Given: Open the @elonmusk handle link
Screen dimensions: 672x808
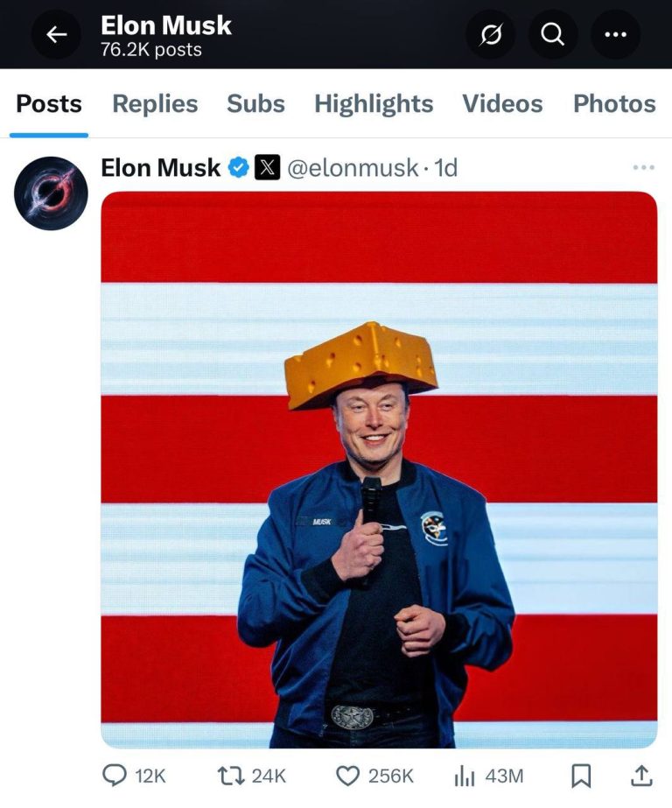Looking at the screenshot, I should pyautogui.click(x=353, y=168).
